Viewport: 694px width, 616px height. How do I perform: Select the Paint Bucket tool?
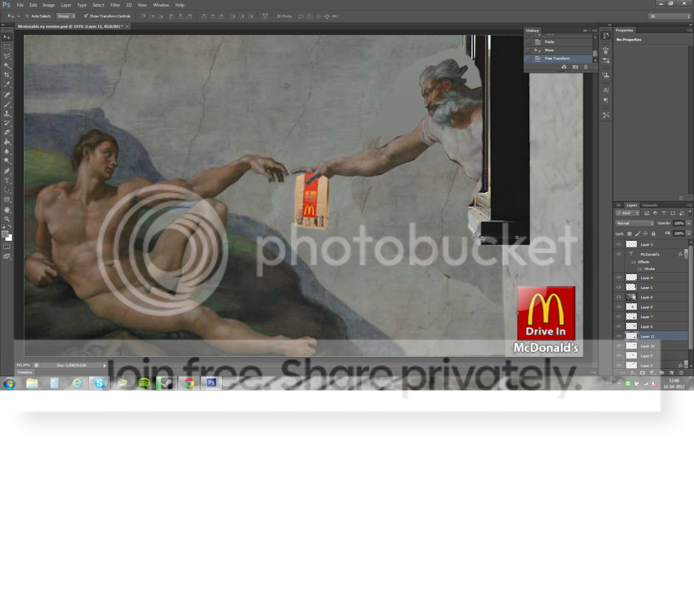click(x=7, y=142)
